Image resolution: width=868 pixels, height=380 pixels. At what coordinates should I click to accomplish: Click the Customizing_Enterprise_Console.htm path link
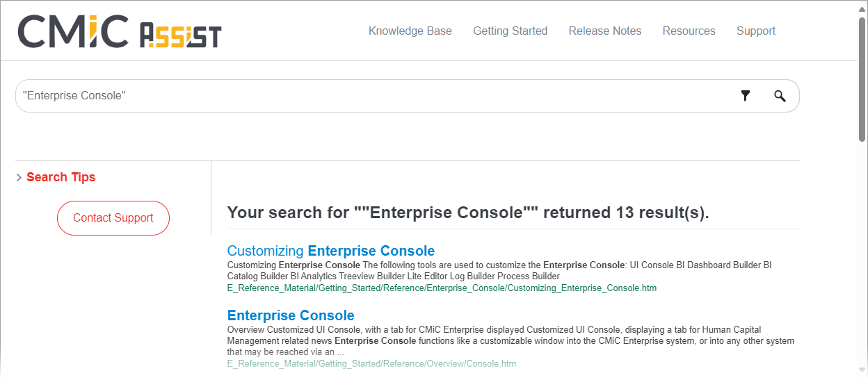click(x=442, y=288)
